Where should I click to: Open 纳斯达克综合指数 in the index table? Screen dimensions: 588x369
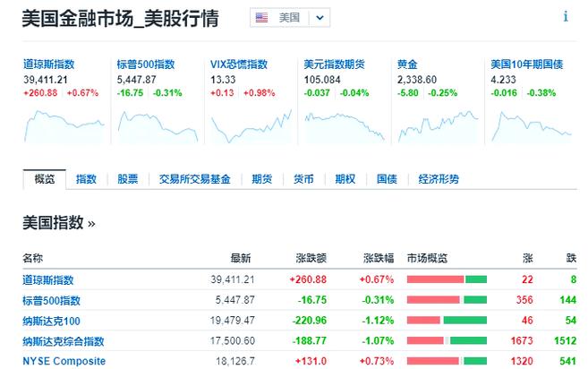(64, 341)
